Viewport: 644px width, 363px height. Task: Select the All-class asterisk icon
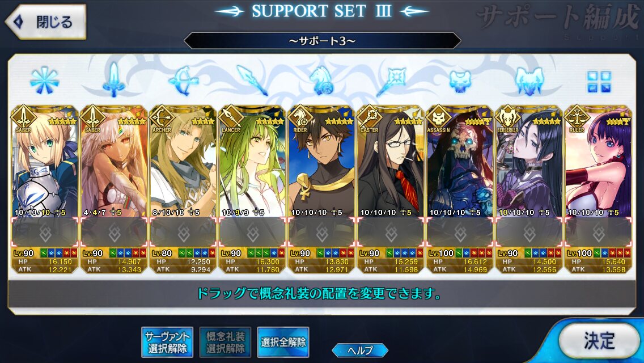click(x=44, y=80)
